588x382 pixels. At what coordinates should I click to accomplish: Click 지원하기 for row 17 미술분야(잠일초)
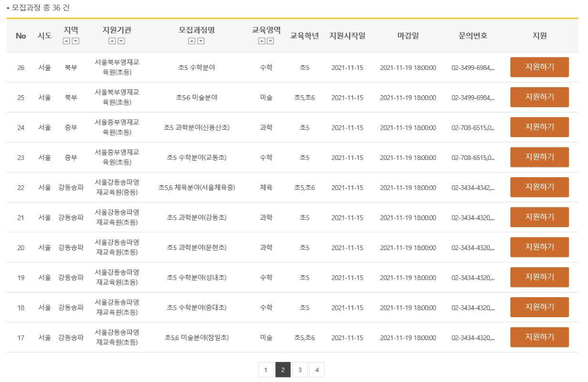coord(539,337)
